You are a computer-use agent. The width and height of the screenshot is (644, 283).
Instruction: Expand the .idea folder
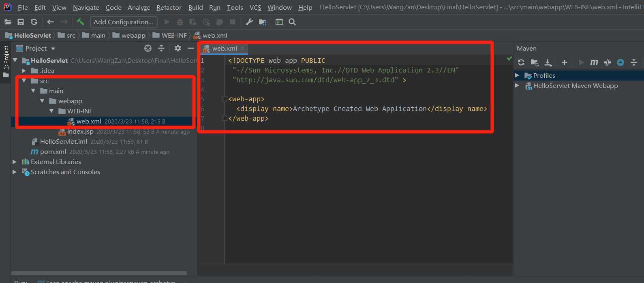pyautogui.click(x=24, y=70)
